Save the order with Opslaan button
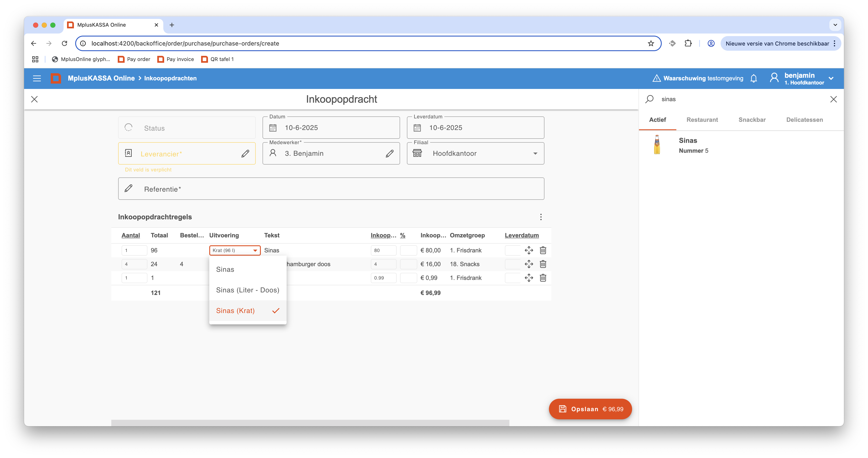868x458 pixels. pyautogui.click(x=590, y=409)
